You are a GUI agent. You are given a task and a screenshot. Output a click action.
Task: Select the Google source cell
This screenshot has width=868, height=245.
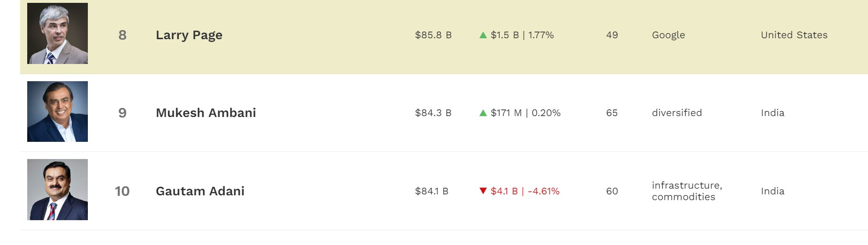click(x=668, y=35)
